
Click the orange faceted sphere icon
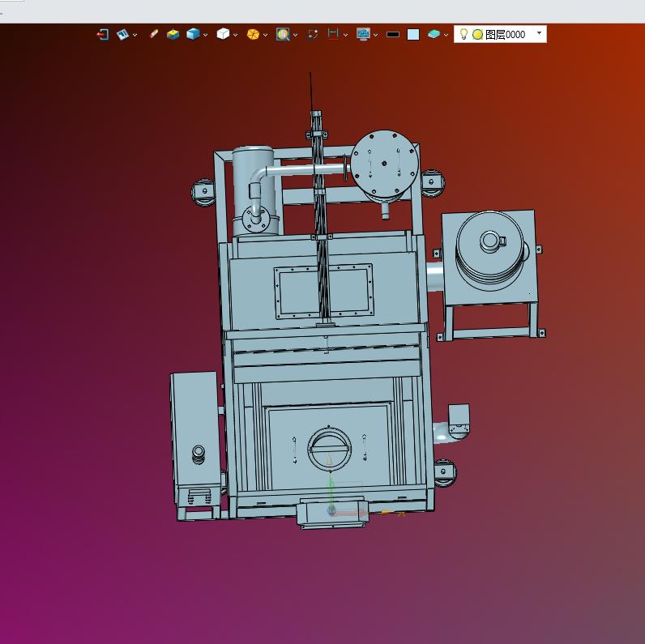click(253, 34)
